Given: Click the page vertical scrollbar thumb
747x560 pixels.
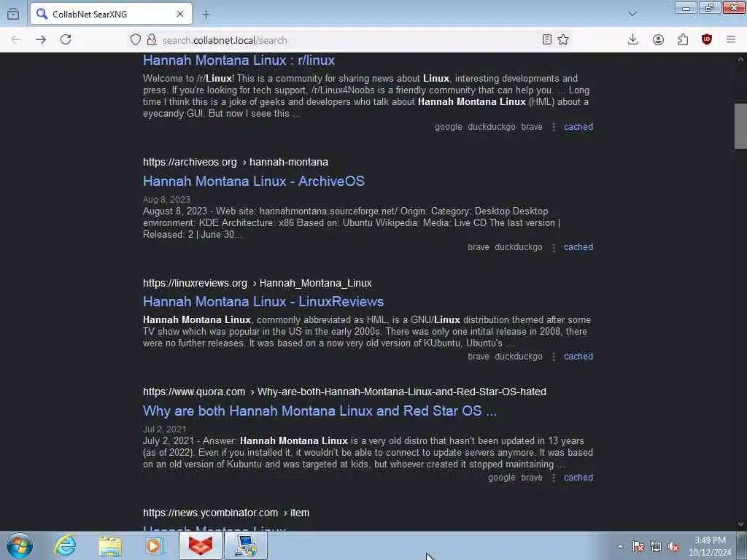Looking at the screenshot, I should click(x=740, y=125).
